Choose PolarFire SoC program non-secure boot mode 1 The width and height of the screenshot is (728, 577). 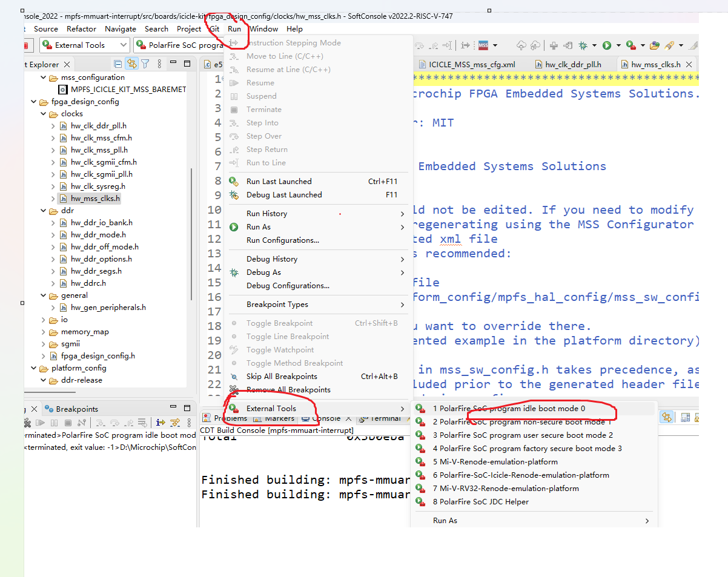[533, 422]
